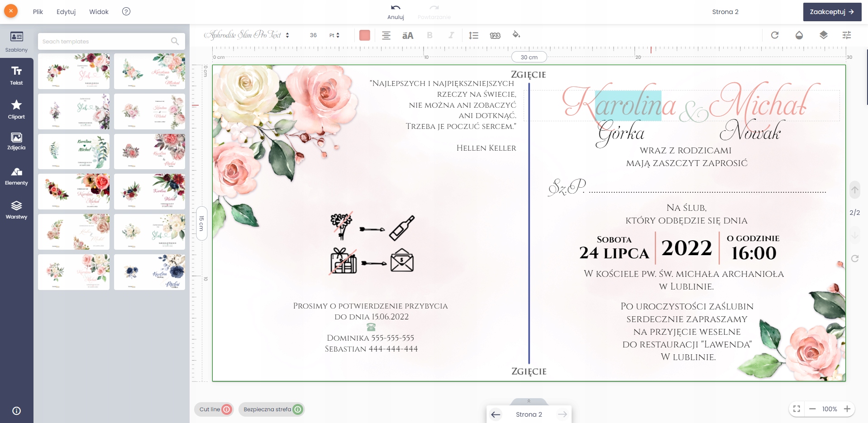
Task: Open line spacing options
Action: [473, 35]
